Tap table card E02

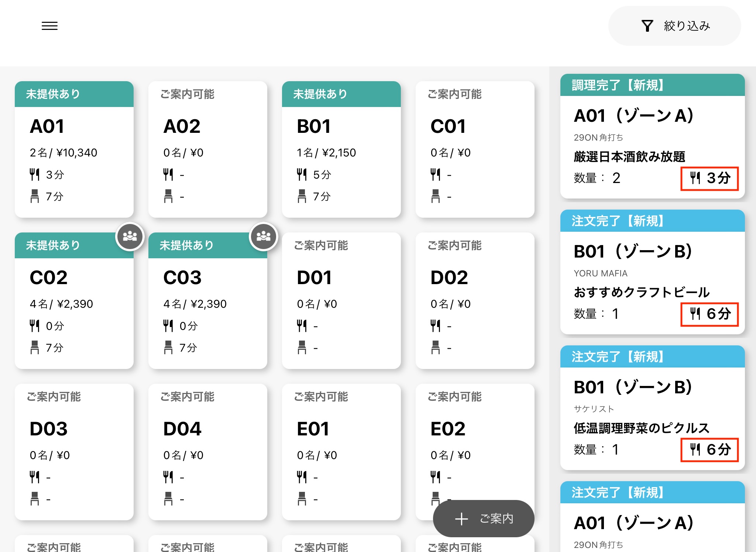click(x=475, y=452)
